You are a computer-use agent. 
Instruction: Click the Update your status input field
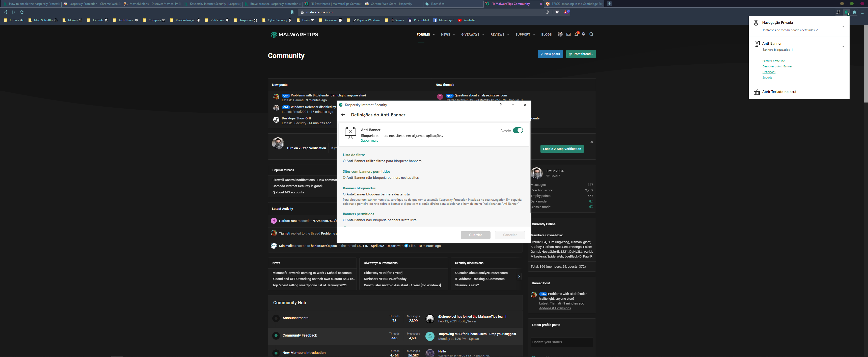[561, 342]
